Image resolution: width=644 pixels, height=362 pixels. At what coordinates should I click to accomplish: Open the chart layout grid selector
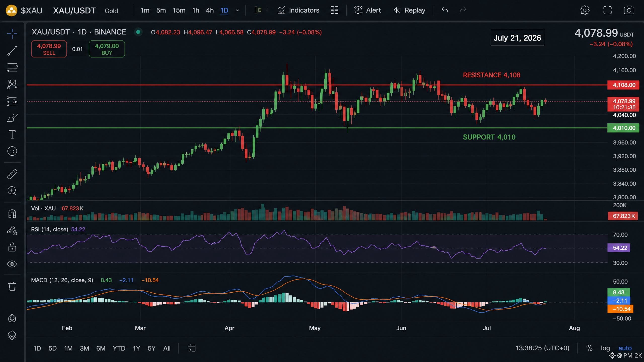(x=334, y=10)
